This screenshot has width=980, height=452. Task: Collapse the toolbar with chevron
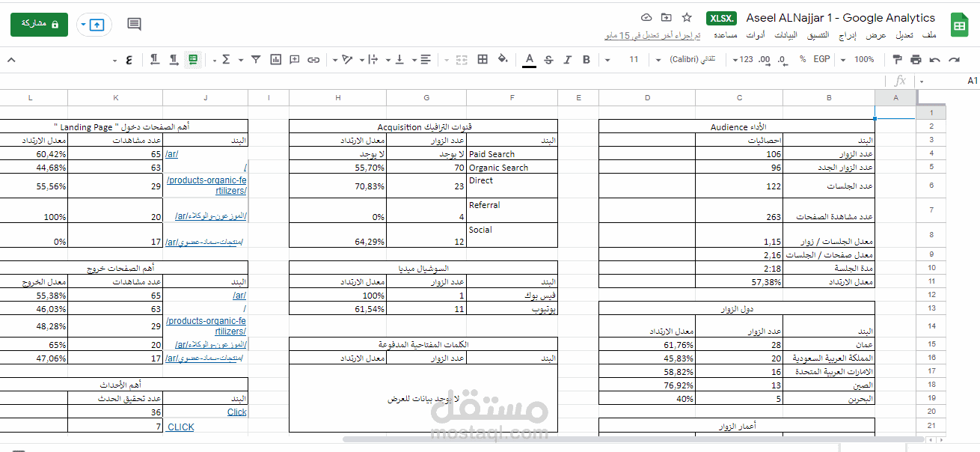pyautogui.click(x=11, y=59)
